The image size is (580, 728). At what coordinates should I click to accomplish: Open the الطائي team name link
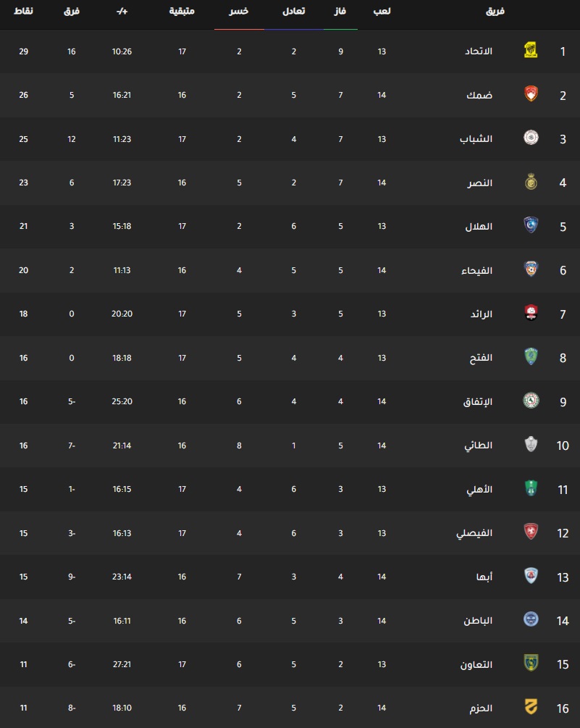coord(479,445)
